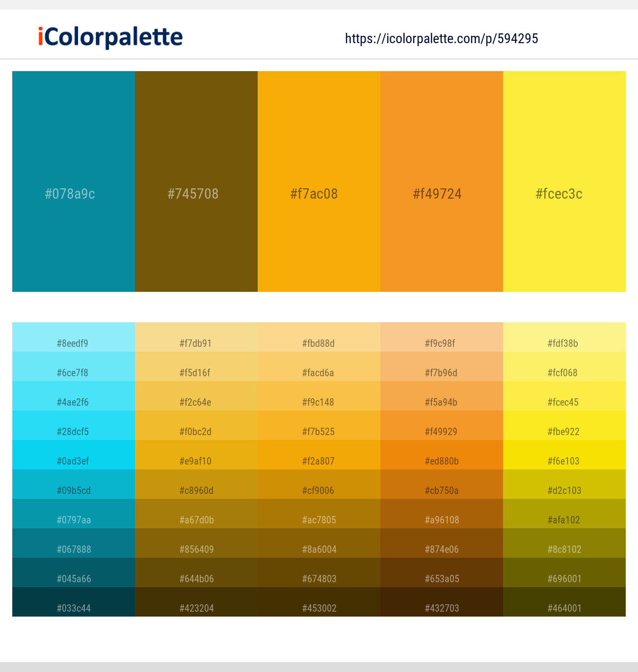
Task: Click the #f9c98f peach shade
Action: (x=441, y=343)
